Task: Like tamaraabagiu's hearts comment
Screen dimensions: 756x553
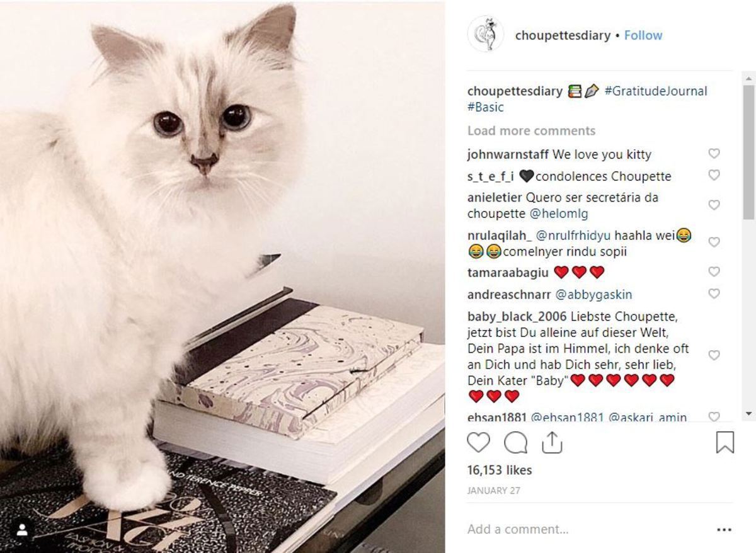Action: pos(714,271)
